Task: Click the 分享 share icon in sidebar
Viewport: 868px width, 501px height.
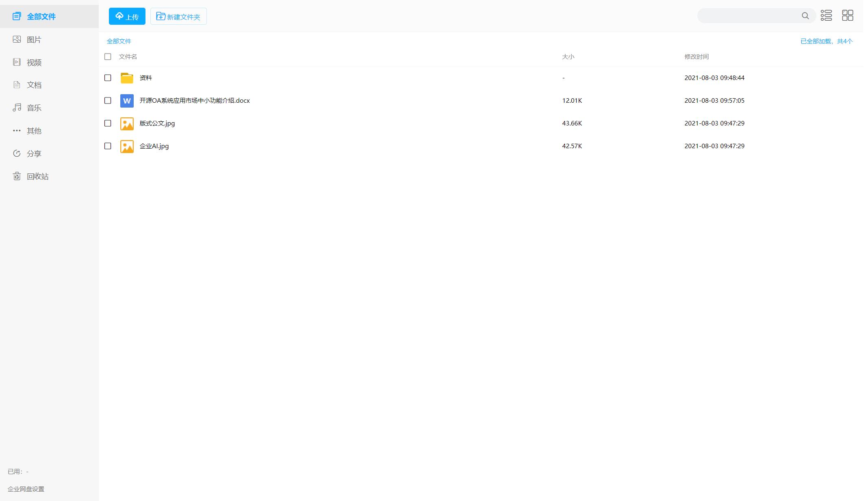Action: tap(17, 153)
